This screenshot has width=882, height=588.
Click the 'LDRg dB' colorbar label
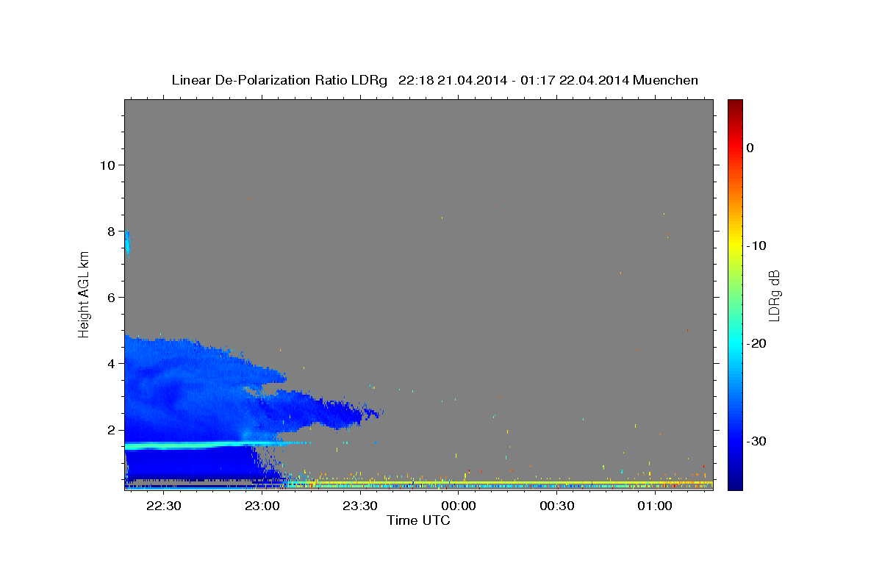773,295
